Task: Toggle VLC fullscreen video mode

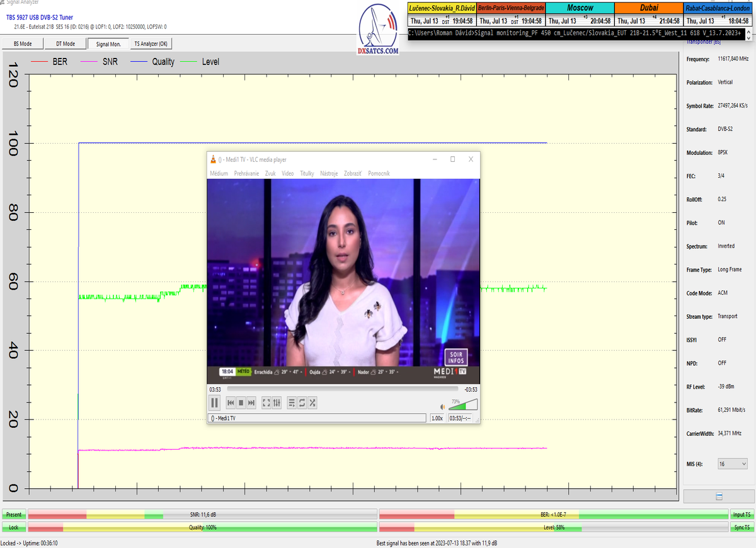Action: click(x=266, y=402)
